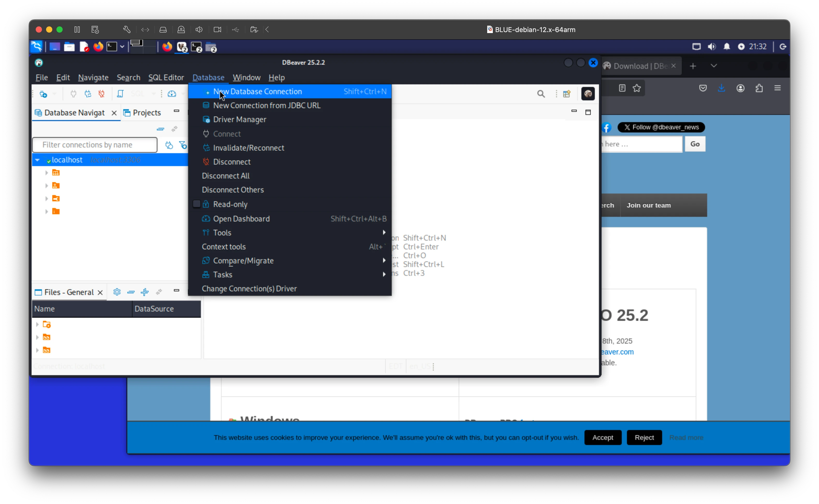Click the Accept cookies button
The image size is (819, 504).
603,437
